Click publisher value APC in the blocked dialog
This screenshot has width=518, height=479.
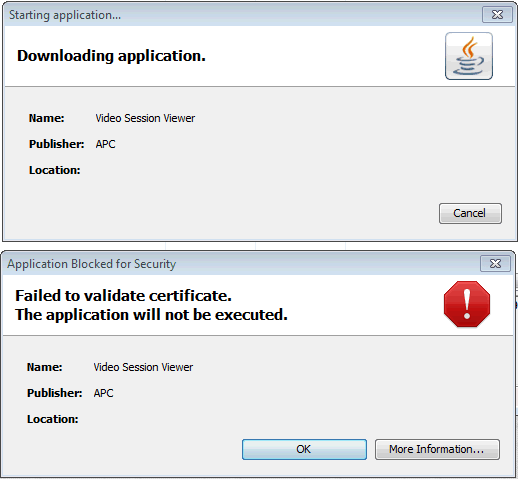(103, 393)
